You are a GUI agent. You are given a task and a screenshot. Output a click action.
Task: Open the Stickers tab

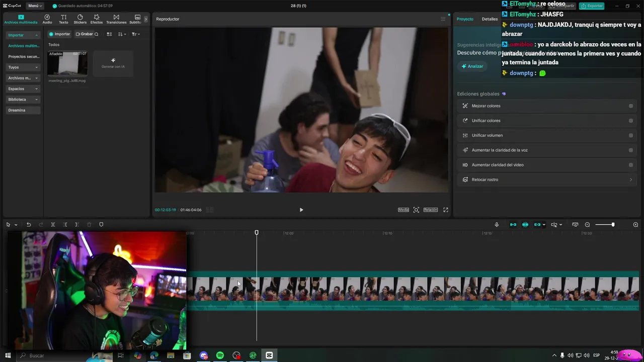(x=80, y=19)
